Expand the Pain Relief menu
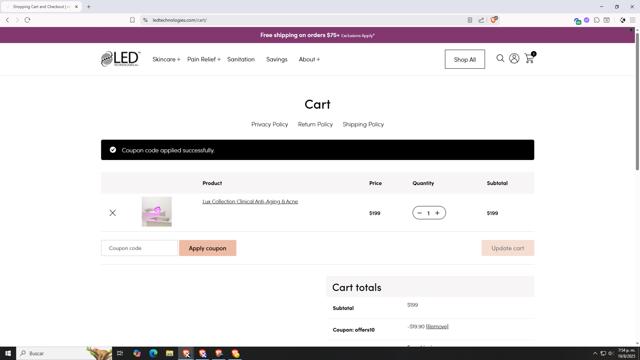The image size is (640, 360). point(204,59)
